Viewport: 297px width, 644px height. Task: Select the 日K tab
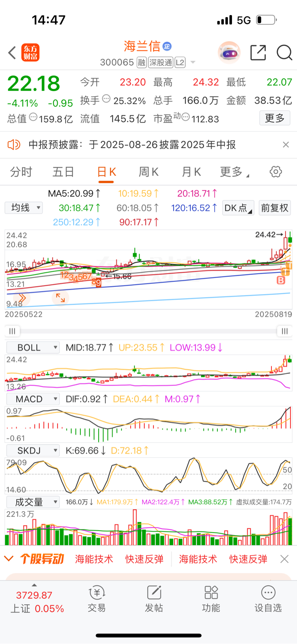(x=106, y=172)
